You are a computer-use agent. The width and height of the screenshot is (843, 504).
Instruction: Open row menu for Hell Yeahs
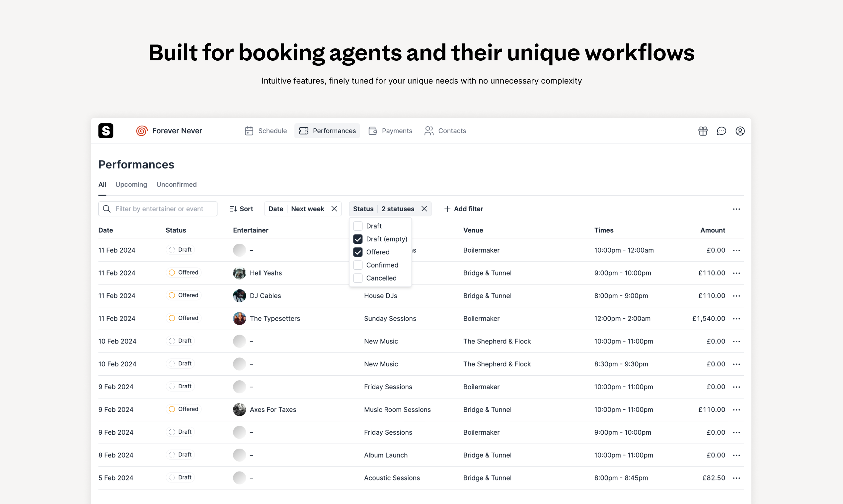tap(736, 273)
